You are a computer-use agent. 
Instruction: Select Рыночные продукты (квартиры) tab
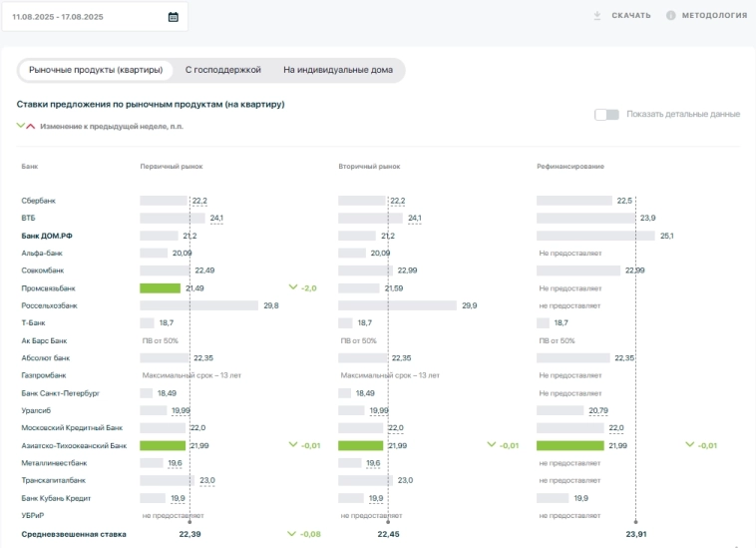(95, 70)
